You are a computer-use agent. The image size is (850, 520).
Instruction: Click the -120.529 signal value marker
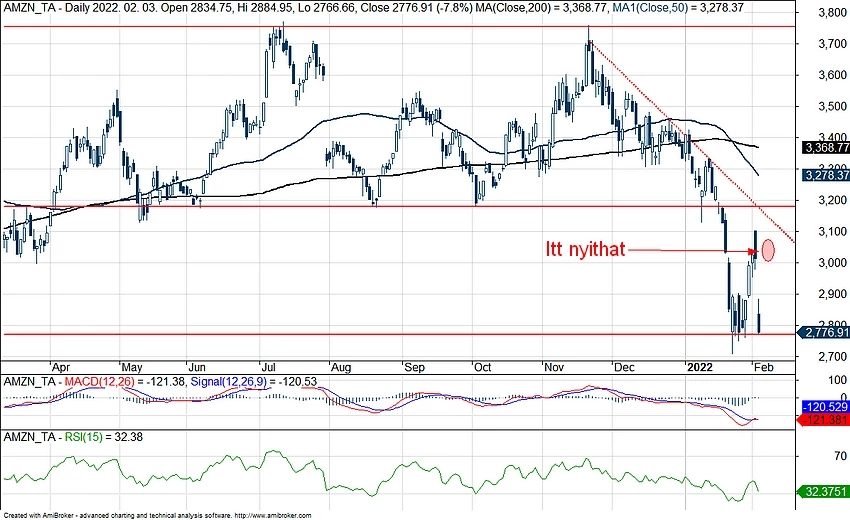click(x=825, y=407)
